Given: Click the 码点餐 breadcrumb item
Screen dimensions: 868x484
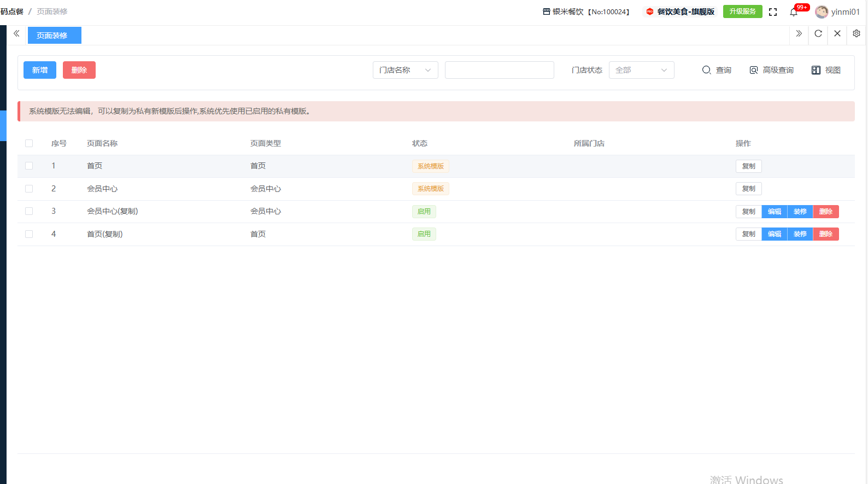Looking at the screenshot, I should tap(12, 11).
